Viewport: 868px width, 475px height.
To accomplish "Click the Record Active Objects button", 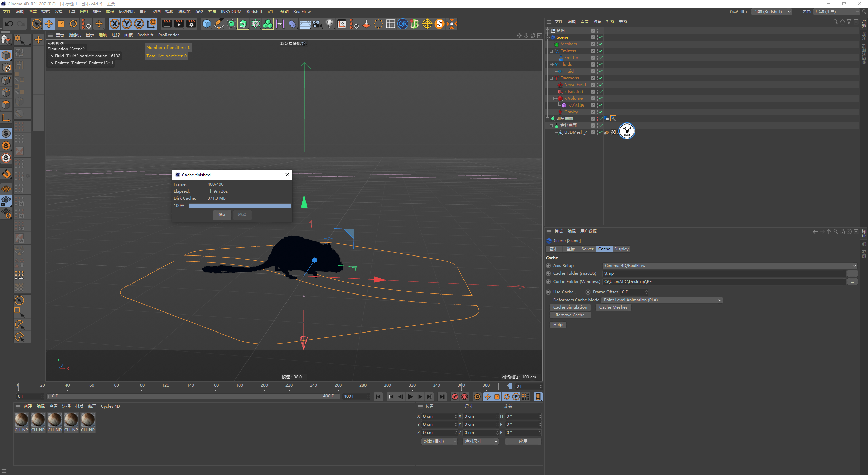I will coord(455,397).
